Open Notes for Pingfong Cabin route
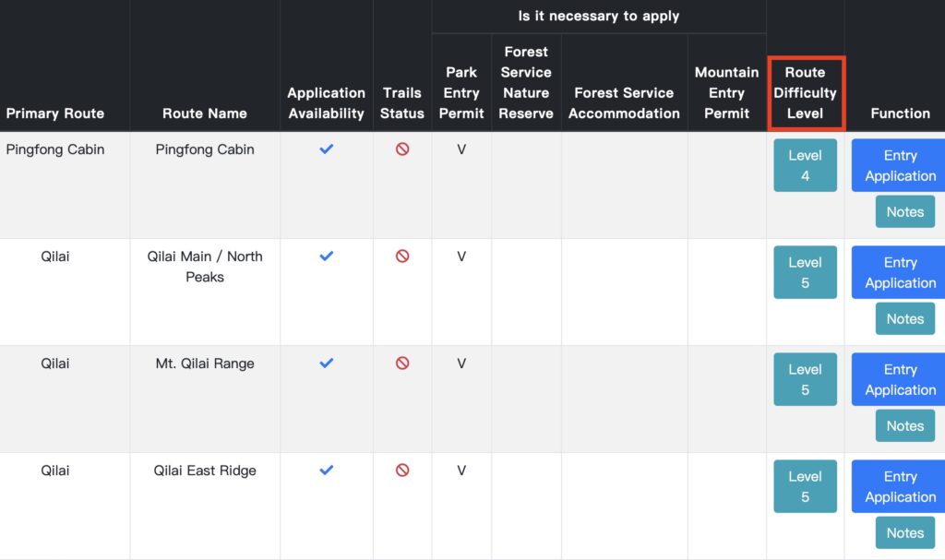The width and height of the screenshot is (945, 560). pos(904,211)
